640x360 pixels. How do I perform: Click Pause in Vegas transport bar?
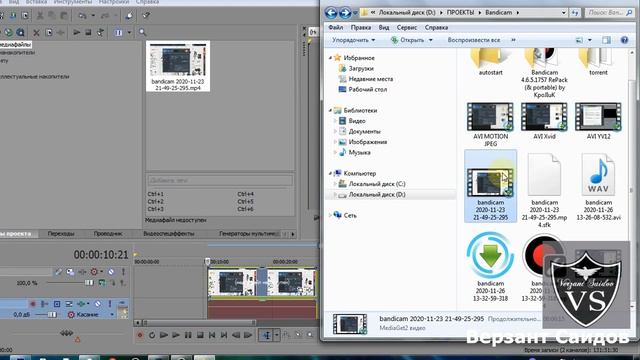pos(188,335)
